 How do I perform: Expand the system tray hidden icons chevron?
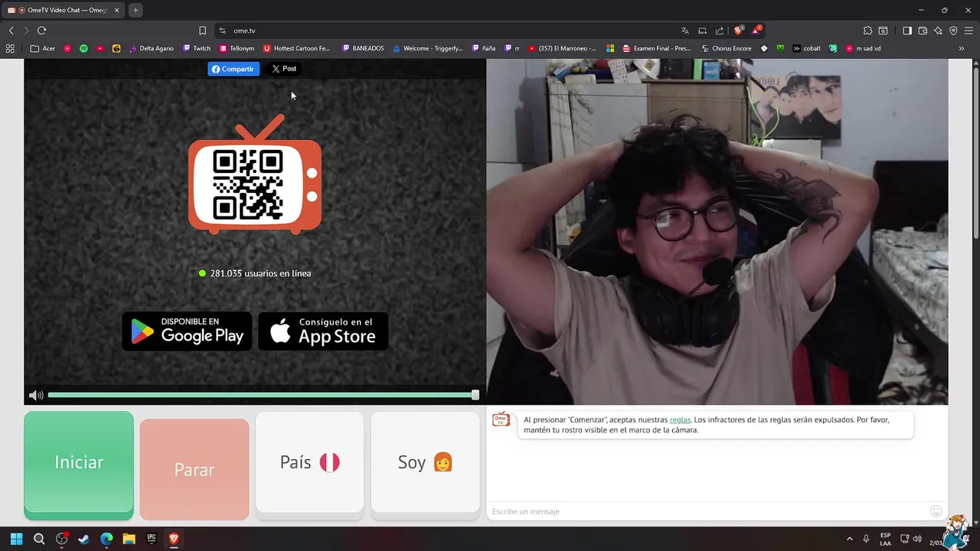(849, 539)
